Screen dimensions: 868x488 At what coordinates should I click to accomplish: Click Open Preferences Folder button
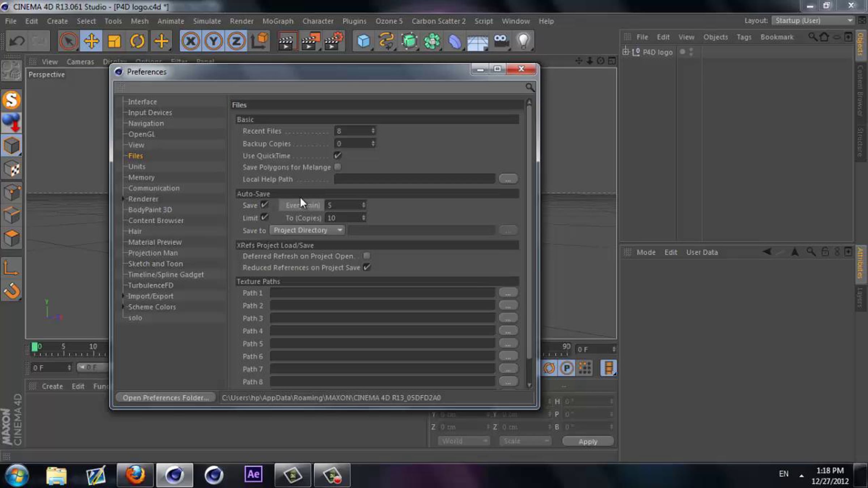(166, 398)
